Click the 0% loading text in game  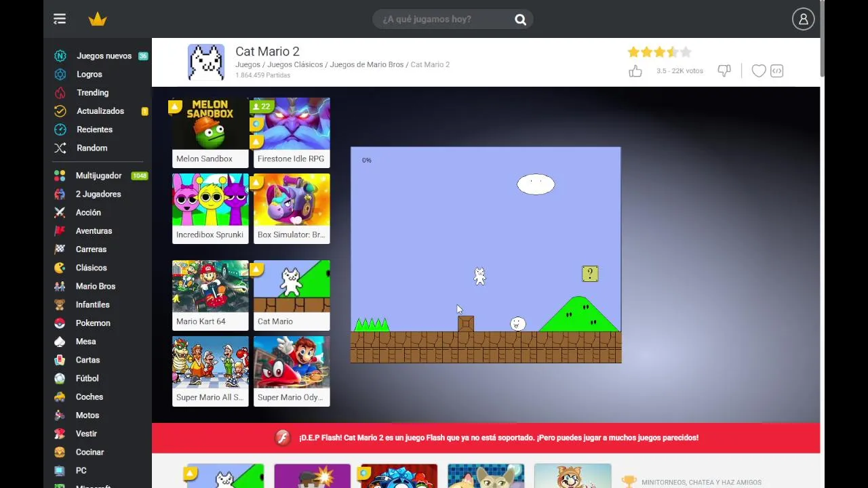click(367, 161)
